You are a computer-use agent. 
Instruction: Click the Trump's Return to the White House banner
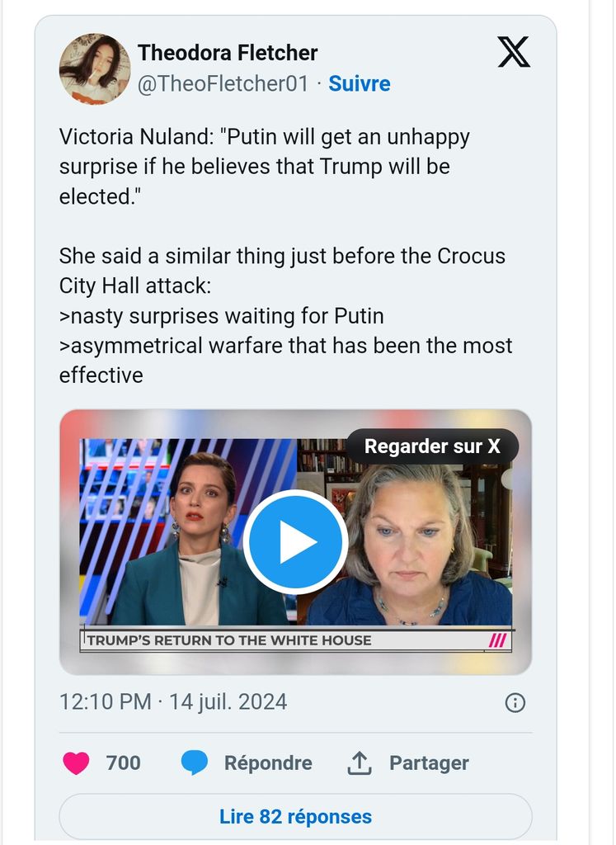(x=231, y=640)
